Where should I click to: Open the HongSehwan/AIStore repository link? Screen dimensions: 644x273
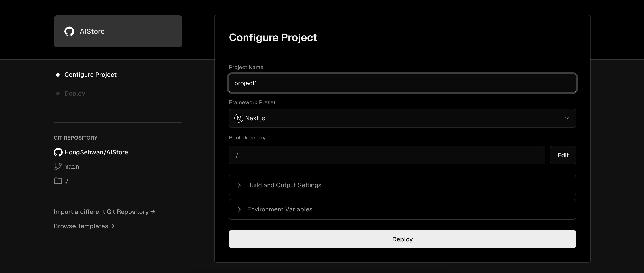click(96, 152)
